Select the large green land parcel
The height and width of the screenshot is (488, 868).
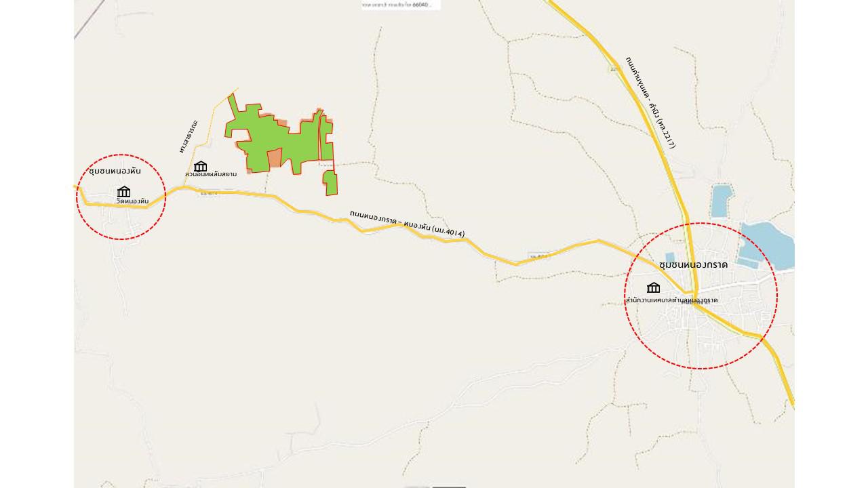click(x=275, y=136)
